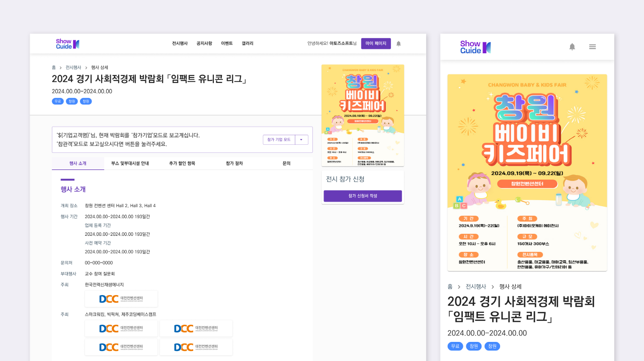Click the Show Guide logo on the mobile page

coord(474,46)
